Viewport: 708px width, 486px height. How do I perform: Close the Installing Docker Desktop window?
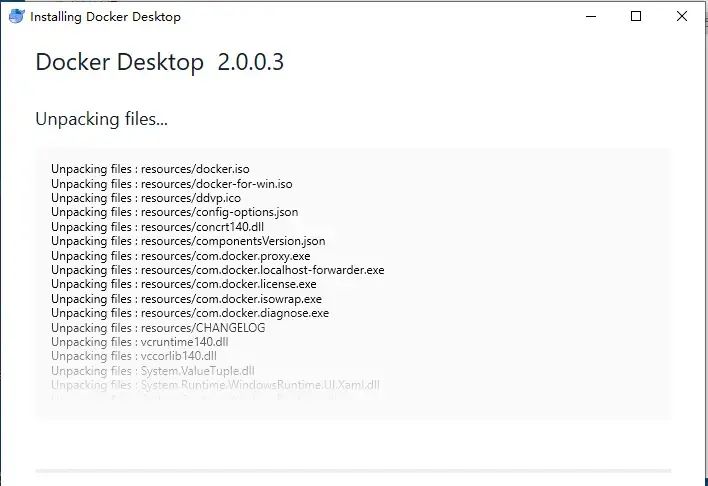tap(682, 16)
